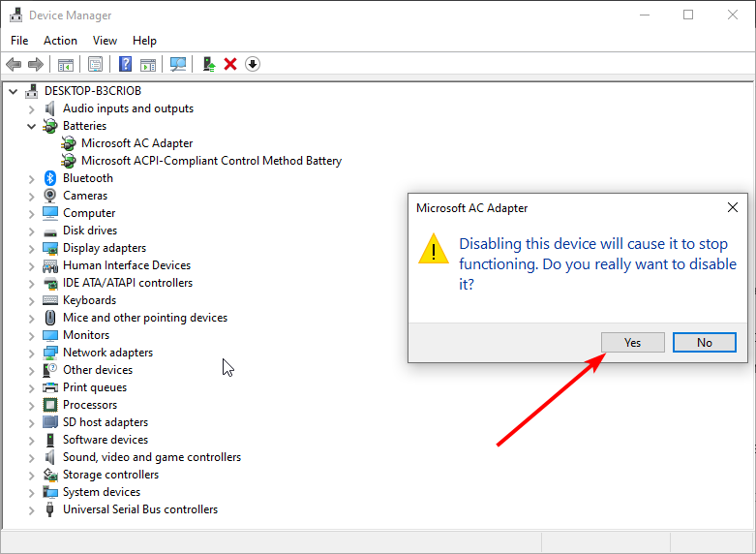Open Properties via the toolbar icon
The width and height of the screenshot is (756, 554).
(95, 64)
